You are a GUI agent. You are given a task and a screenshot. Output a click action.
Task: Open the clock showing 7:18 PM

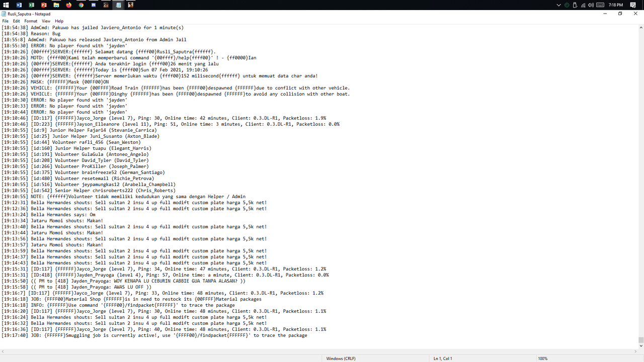[x=615, y=5]
